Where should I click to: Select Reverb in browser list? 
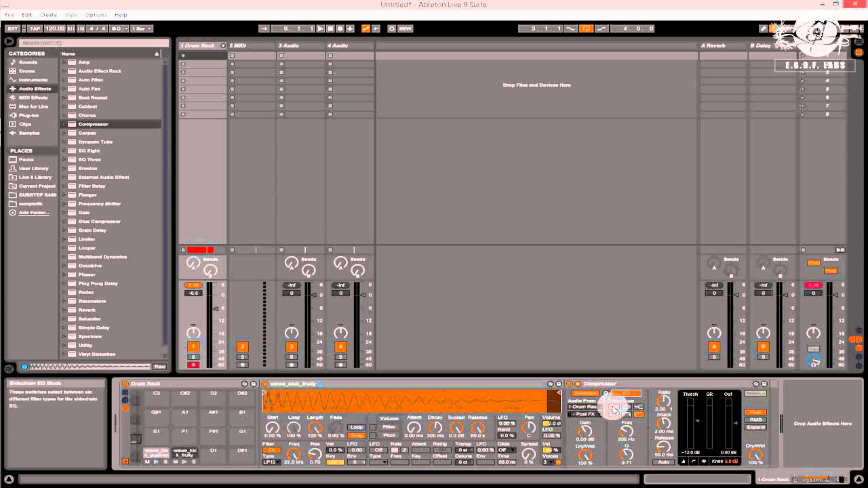click(87, 310)
